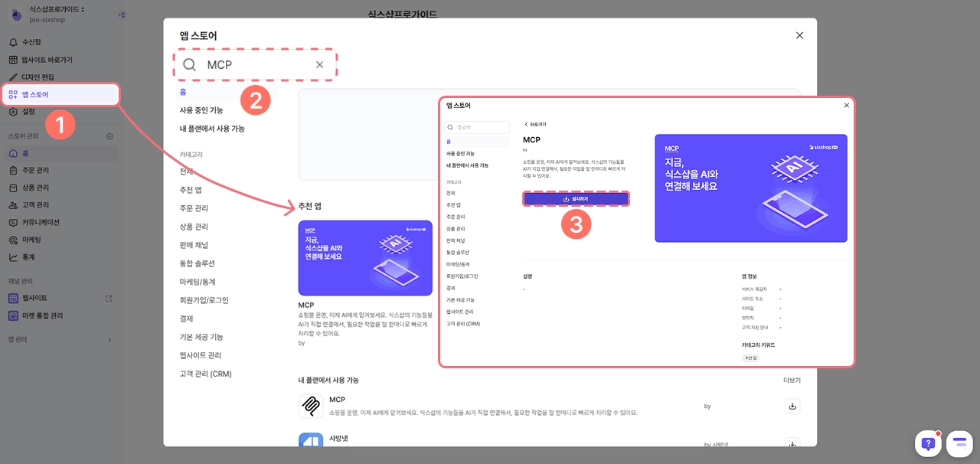Screen dimensions: 980x464
Task: Select 추천 앱 category in detail window
Action: pyautogui.click(x=453, y=204)
